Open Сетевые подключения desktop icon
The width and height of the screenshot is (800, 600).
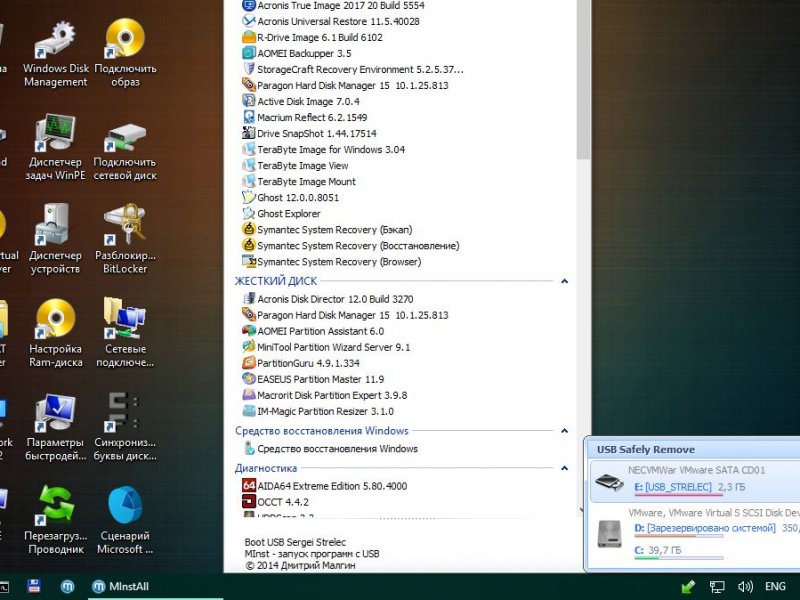[x=125, y=334]
